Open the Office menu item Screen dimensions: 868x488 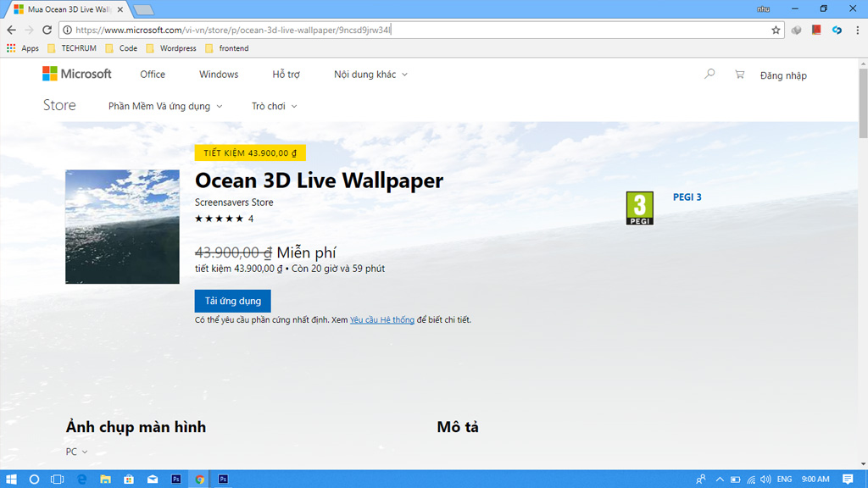[153, 75]
